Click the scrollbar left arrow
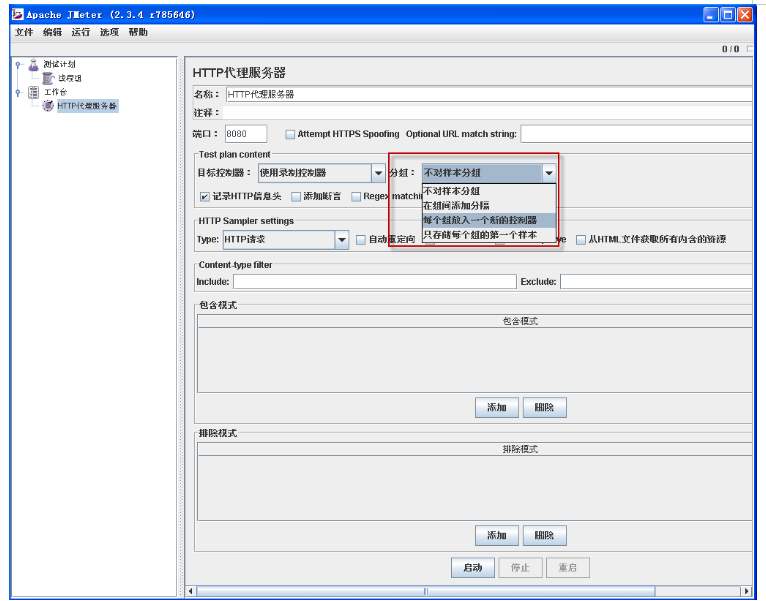 click(x=191, y=591)
